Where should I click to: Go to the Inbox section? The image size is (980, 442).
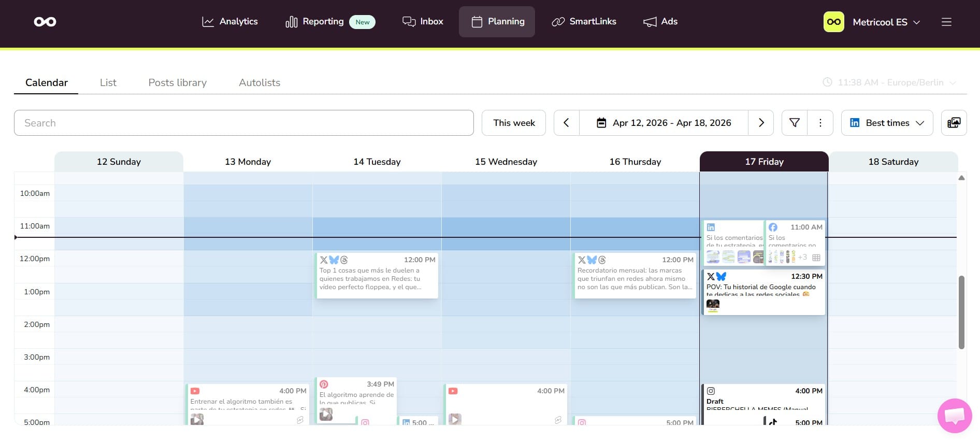click(423, 22)
